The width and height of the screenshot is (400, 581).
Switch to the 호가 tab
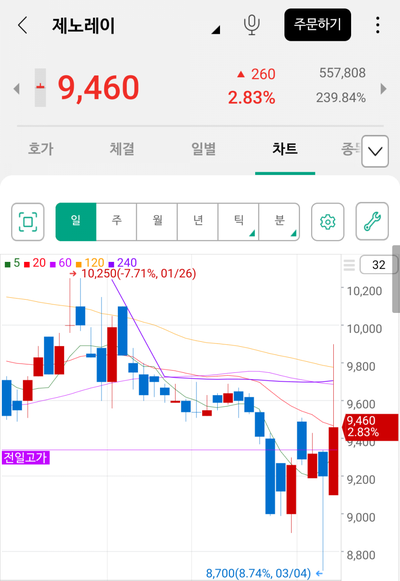tap(41, 149)
